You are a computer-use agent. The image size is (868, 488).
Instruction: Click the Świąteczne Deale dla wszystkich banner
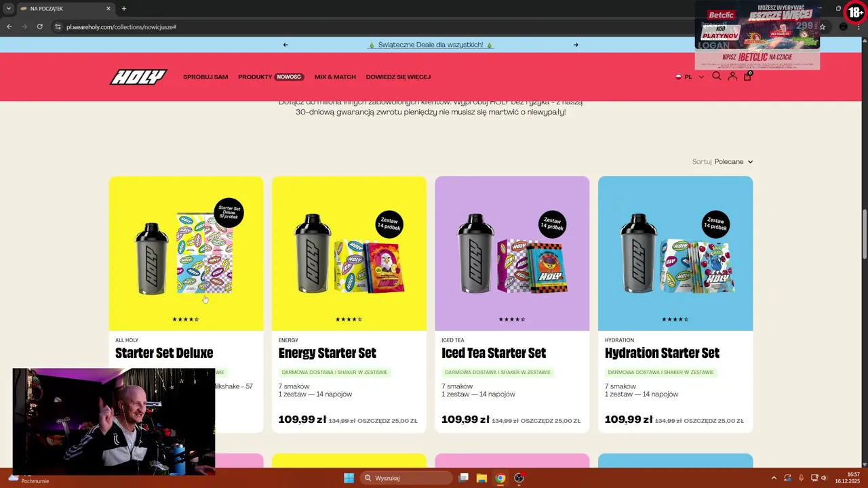[431, 45]
